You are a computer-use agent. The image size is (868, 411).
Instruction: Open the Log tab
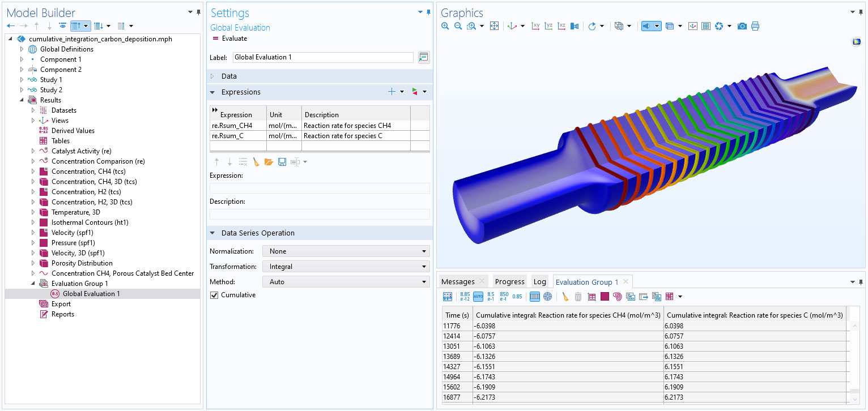tap(539, 282)
